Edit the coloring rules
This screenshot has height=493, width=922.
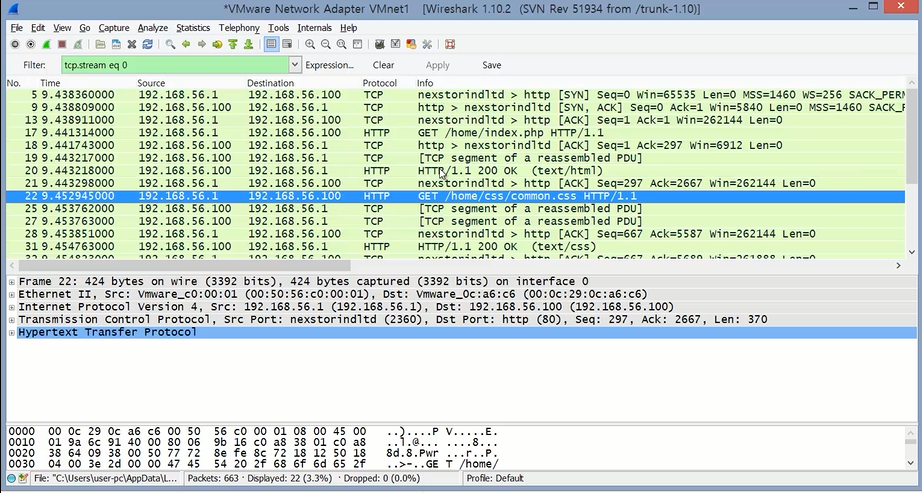click(412, 44)
